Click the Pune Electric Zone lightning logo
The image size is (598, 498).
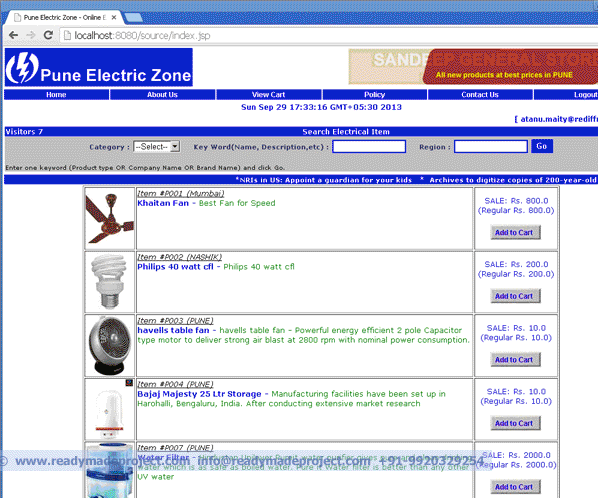point(23,67)
